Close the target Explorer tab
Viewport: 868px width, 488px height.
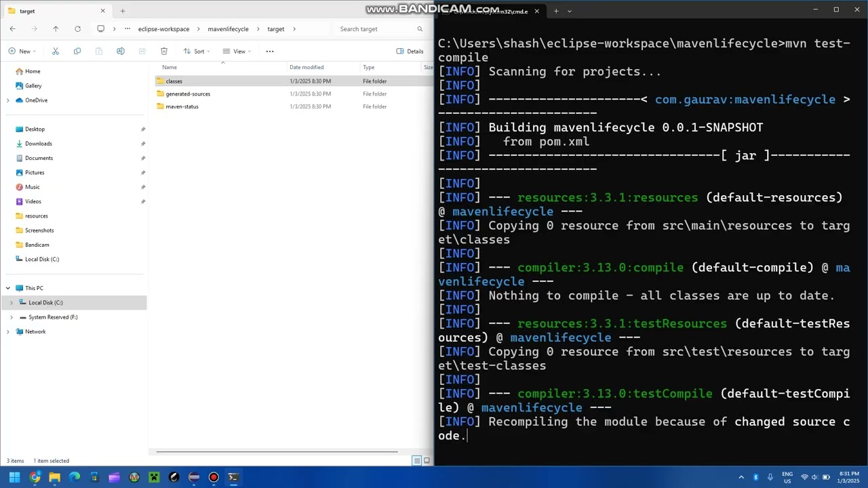pos(103,11)
